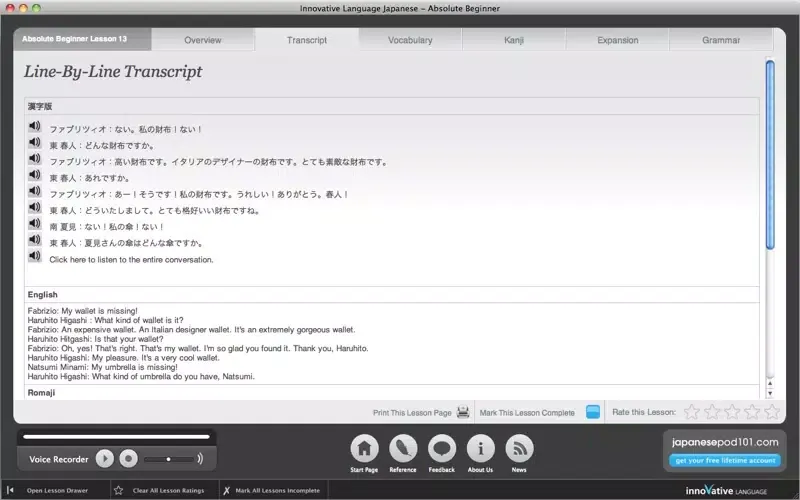
Task: Click 'Natsumi Minami: My umbrella is missing!' line
Action: (103, 367)
